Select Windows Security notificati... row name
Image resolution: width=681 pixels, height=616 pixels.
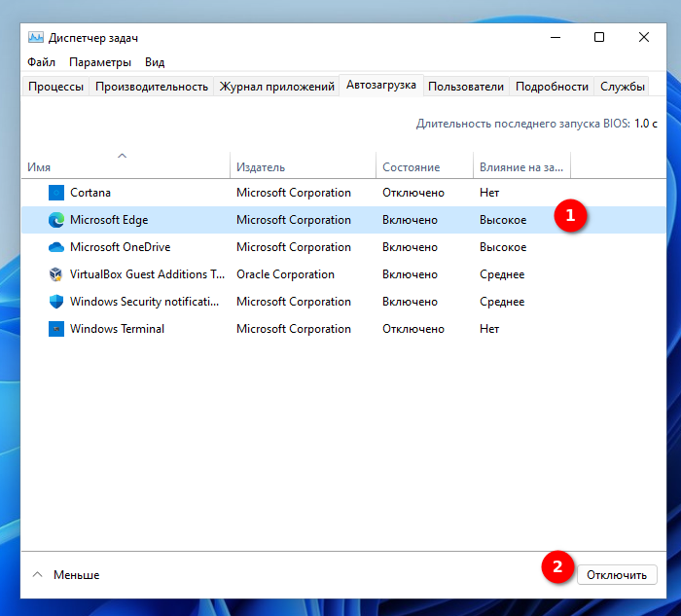(x=144, y=302)
